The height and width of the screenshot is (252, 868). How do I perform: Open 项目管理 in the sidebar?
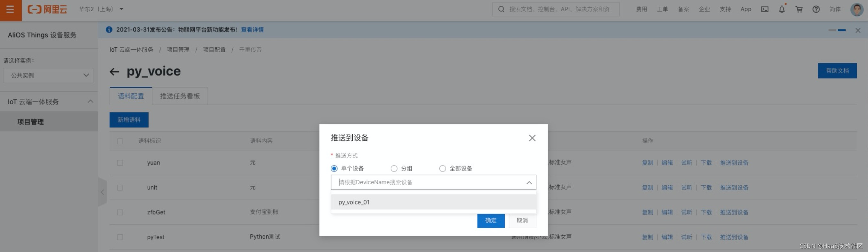pos(49,122)
